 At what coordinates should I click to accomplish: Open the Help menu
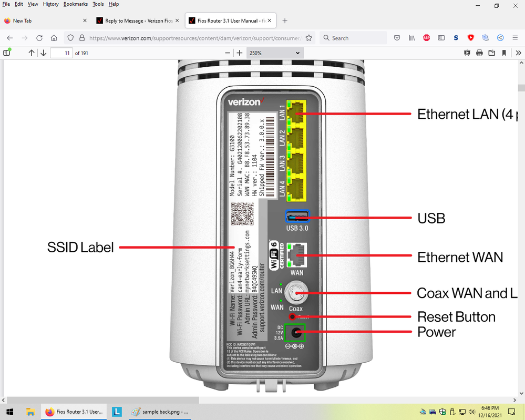coord(114,4)
